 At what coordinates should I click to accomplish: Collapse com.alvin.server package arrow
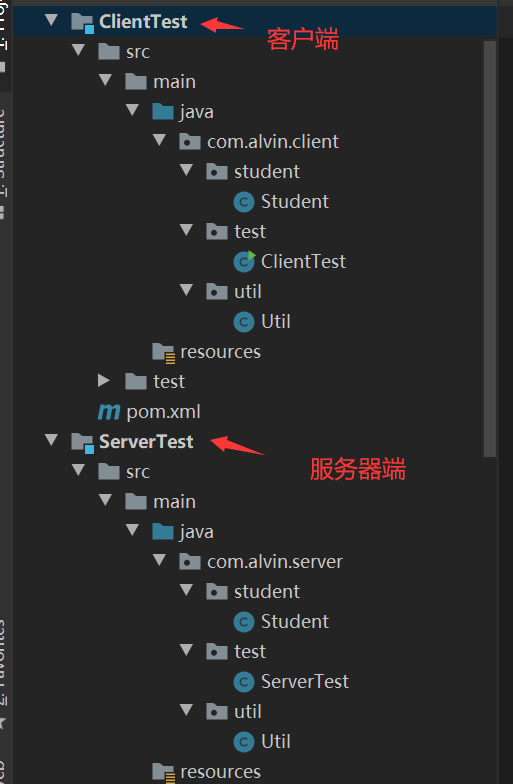160,560
